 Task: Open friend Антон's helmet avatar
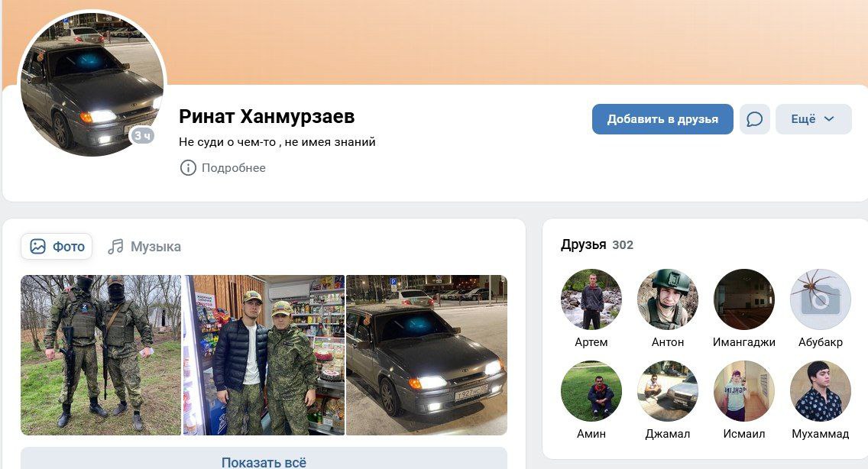(668, 299)
